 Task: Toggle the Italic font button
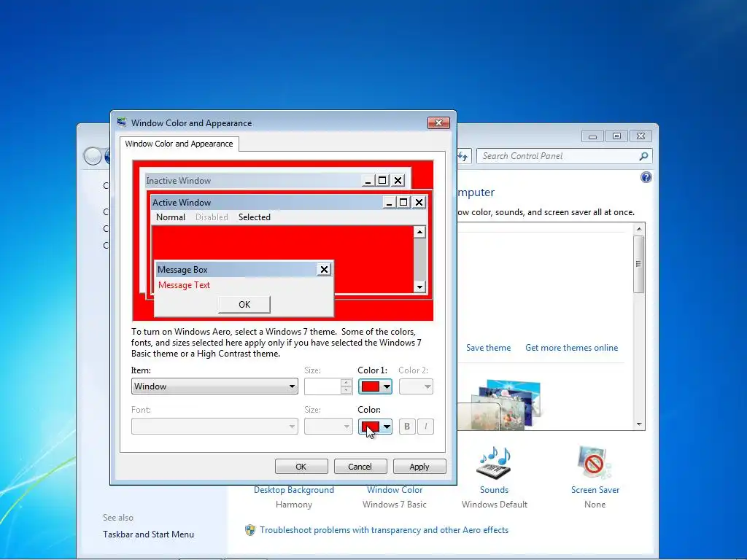(x=425, y=426)
